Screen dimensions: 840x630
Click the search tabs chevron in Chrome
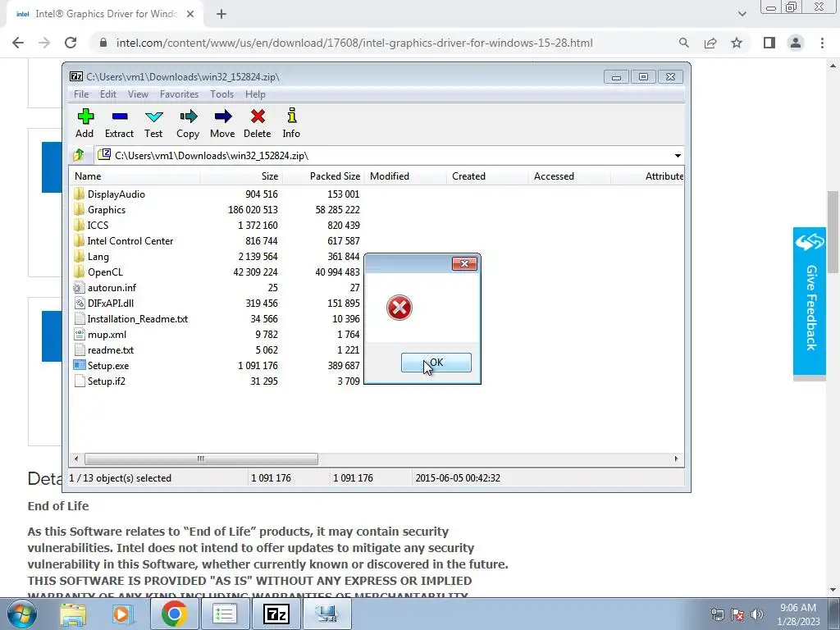[742, 14]
